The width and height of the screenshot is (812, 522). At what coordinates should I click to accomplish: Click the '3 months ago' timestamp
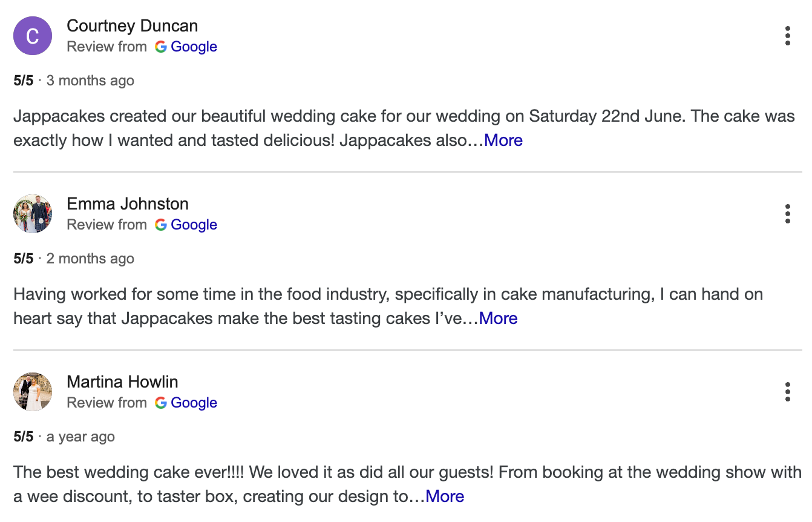pyautogui.click(x=90, y=80)
